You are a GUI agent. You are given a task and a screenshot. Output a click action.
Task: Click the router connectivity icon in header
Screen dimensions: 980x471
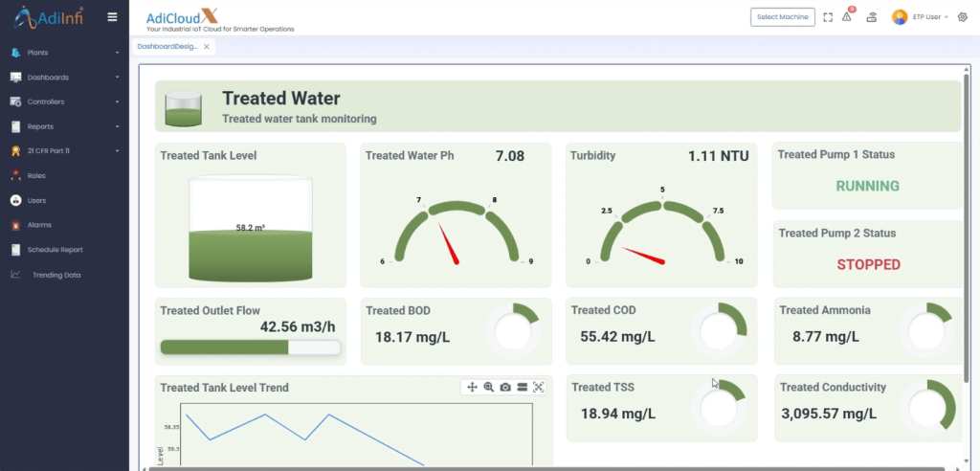point(872,17)
